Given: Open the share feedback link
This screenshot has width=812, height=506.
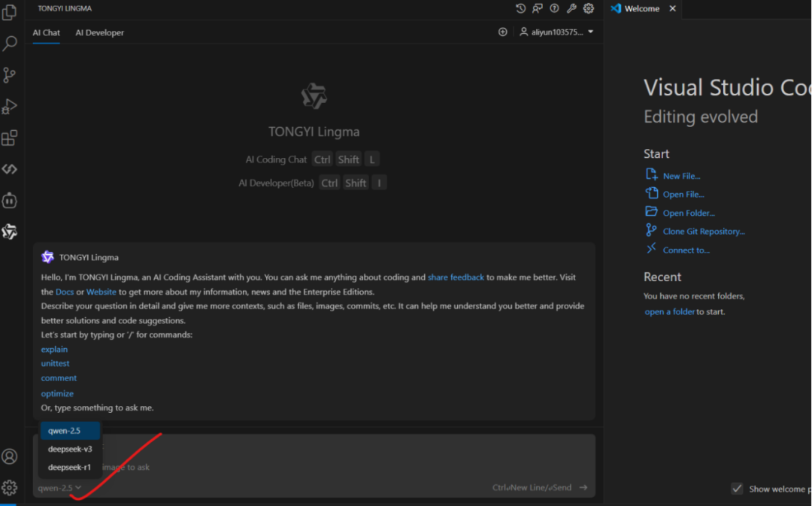Looking at the screenshot, I should pos(456,277).
